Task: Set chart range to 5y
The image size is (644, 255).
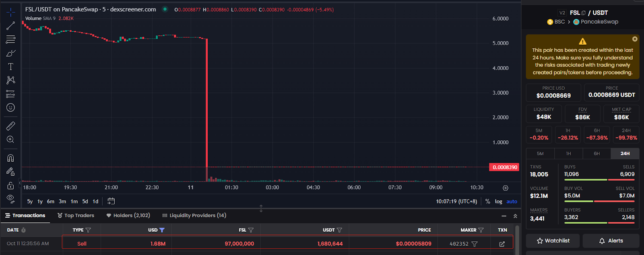Action: [30, 202]
